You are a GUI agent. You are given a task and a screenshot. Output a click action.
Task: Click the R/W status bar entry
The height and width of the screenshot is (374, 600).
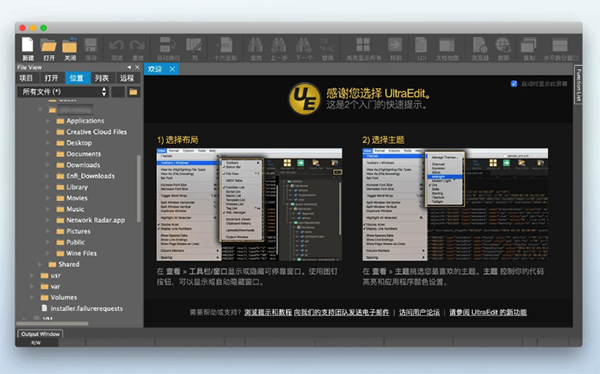(36, 343)
